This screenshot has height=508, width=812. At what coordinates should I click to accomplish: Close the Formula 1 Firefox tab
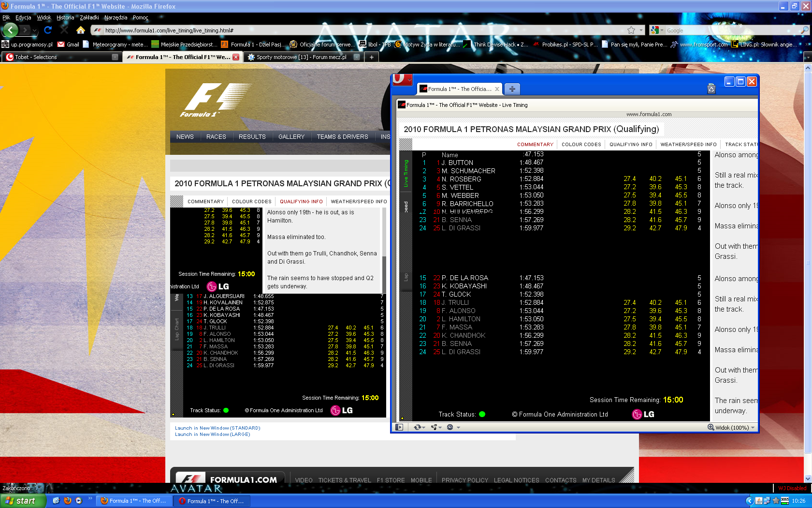(x=236, y=57)
